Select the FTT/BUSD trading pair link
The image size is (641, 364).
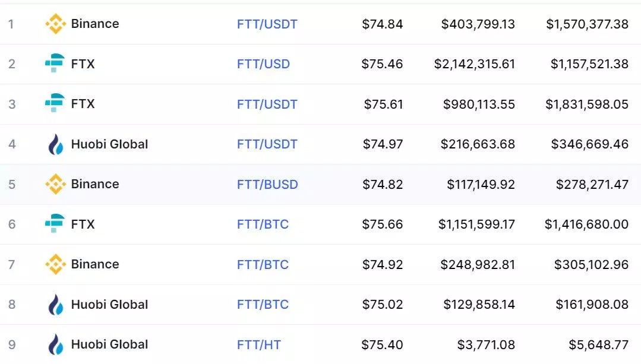[x=267, y=184]
